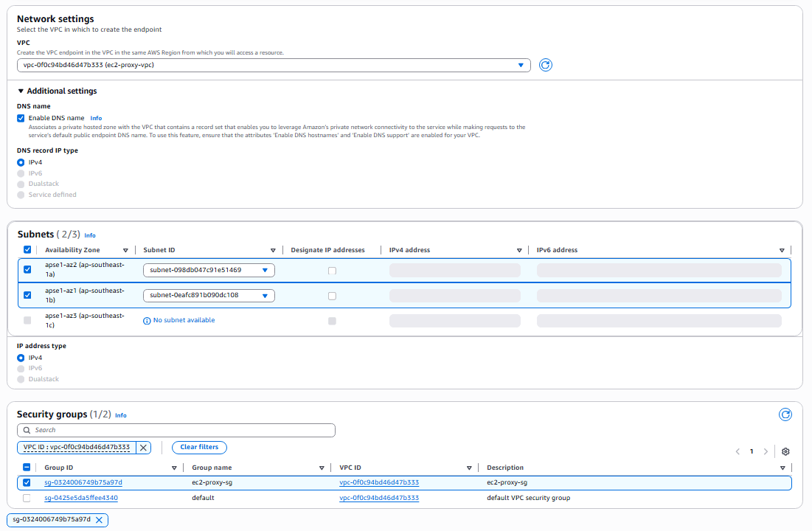Select the default security group checkbox
The width and height of the screenshot is (812, 531).
click(x=27, y=498)
